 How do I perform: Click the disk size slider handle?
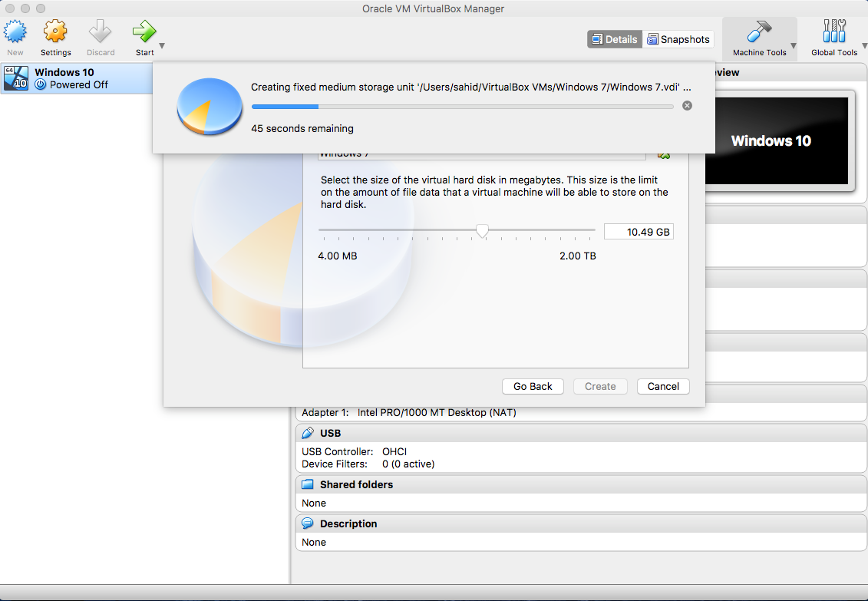click(482, 231)
